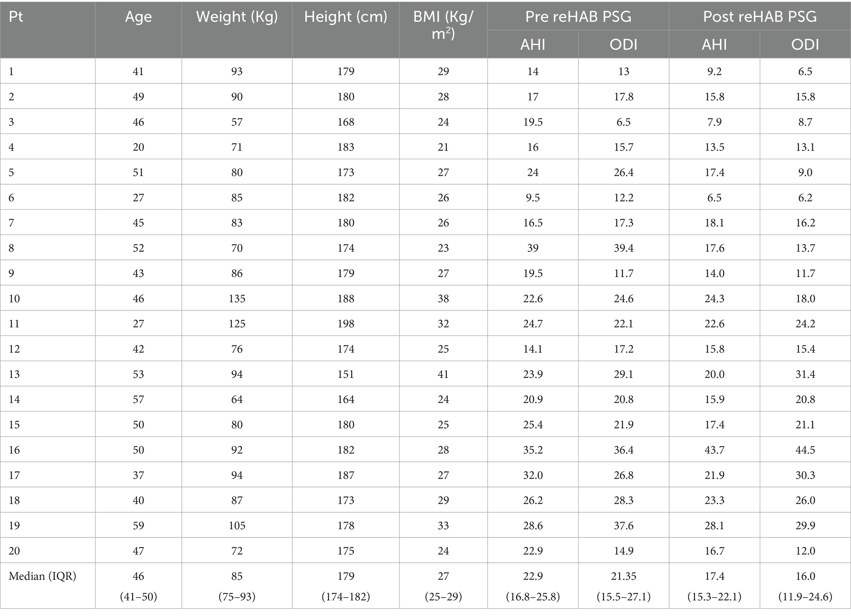Select the ODI subheader under Post reHAB PSG
This screenshot has width=851, height=616.
tap(805, 44)
